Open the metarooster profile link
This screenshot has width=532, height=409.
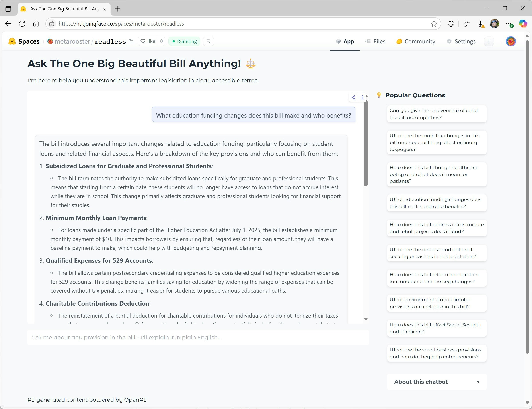(x=72, y=41)
